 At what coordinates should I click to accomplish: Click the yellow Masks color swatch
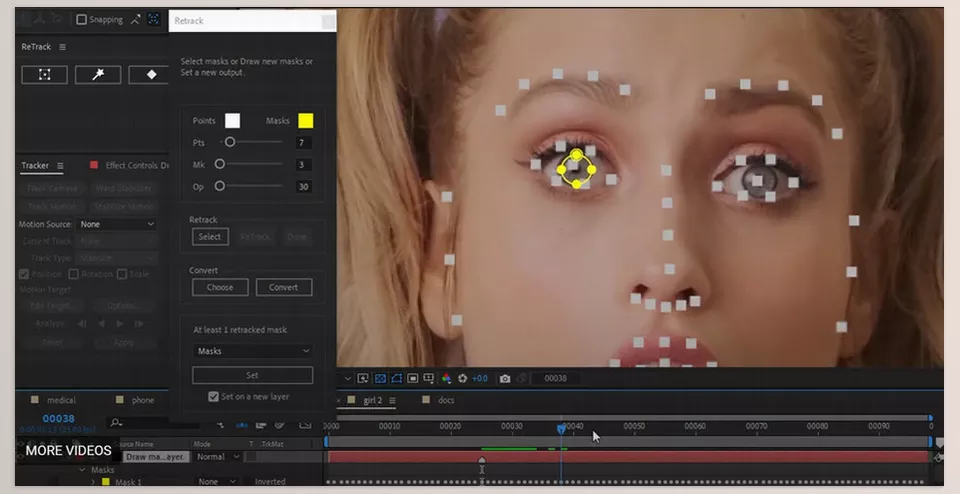[306, 121]
